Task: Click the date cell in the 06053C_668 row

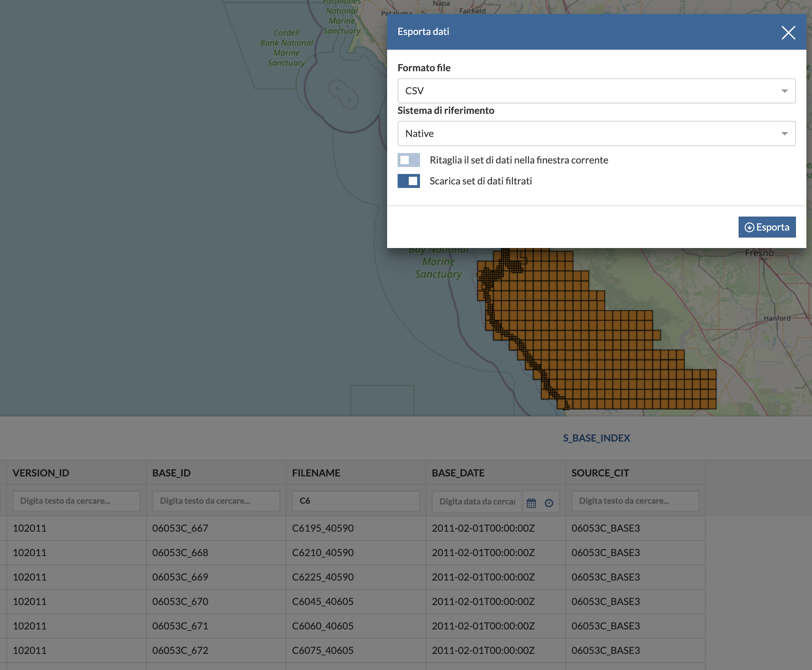Action: click(495, 553)
